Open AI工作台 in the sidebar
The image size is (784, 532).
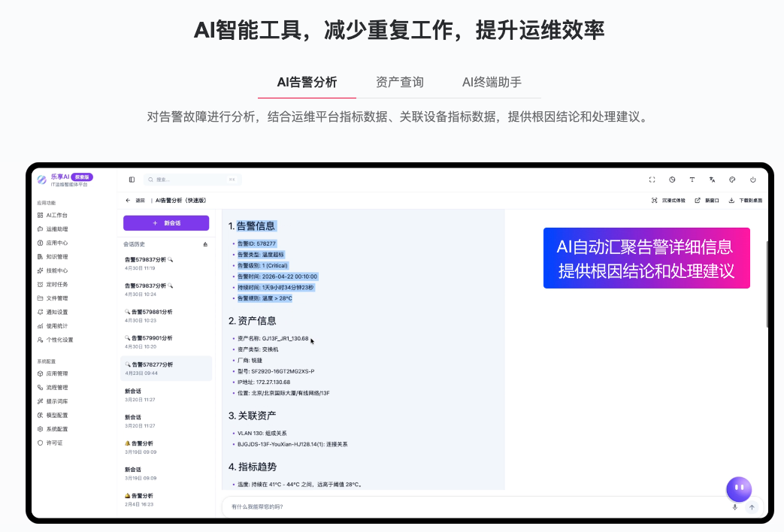(x=53, y=215)
